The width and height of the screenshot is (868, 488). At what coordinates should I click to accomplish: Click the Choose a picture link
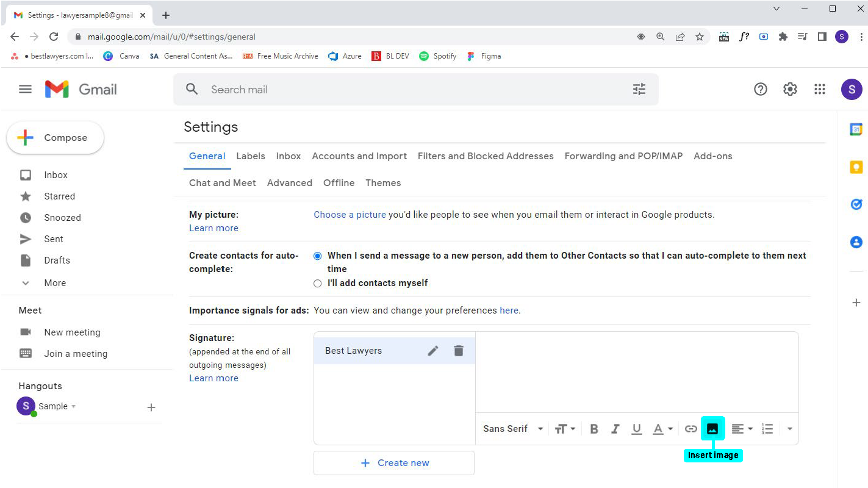(x=349, y=214)
